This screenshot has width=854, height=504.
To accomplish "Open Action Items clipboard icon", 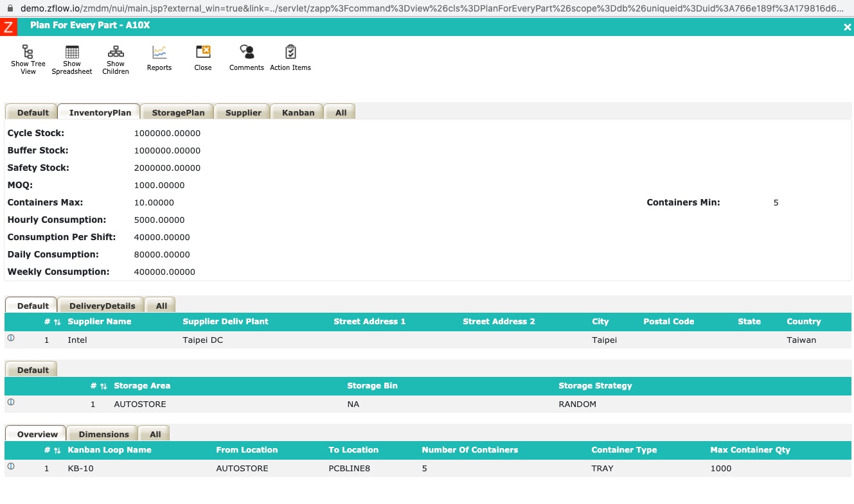I will pos(290,52).
